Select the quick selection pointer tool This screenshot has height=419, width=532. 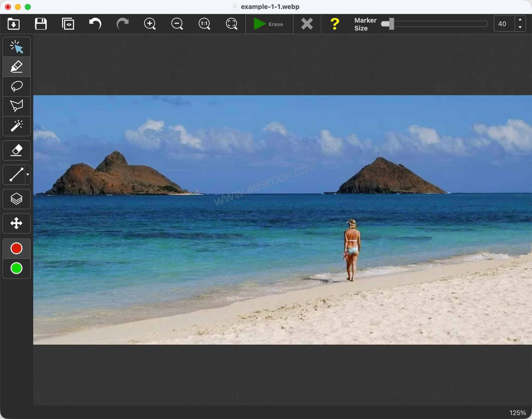pyautogui.click(x=17, y=47)
